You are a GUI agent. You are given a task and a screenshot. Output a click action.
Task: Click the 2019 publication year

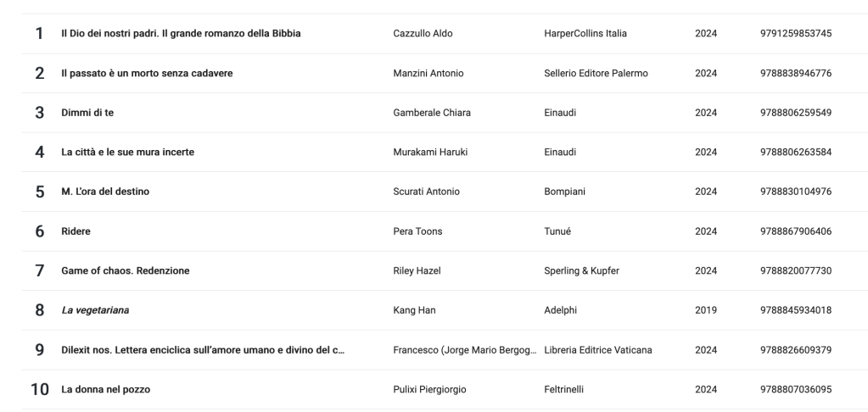click(x=706, y=310)
